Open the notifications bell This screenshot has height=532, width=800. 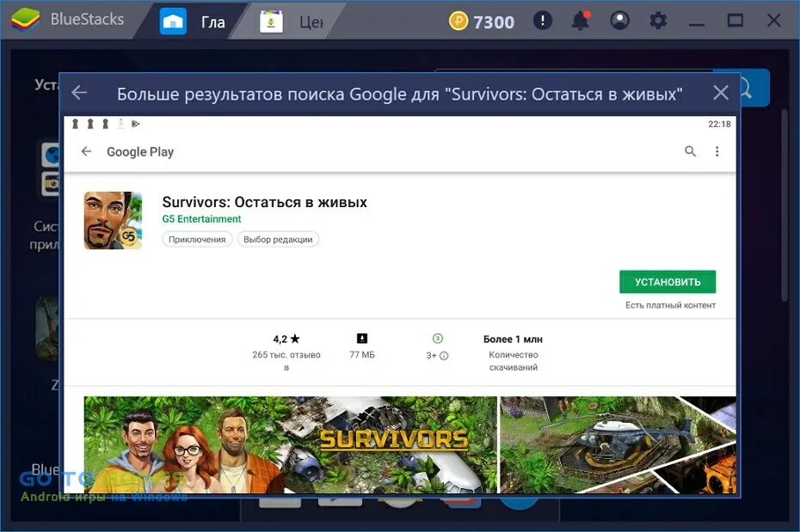click(x=581, y=21)
